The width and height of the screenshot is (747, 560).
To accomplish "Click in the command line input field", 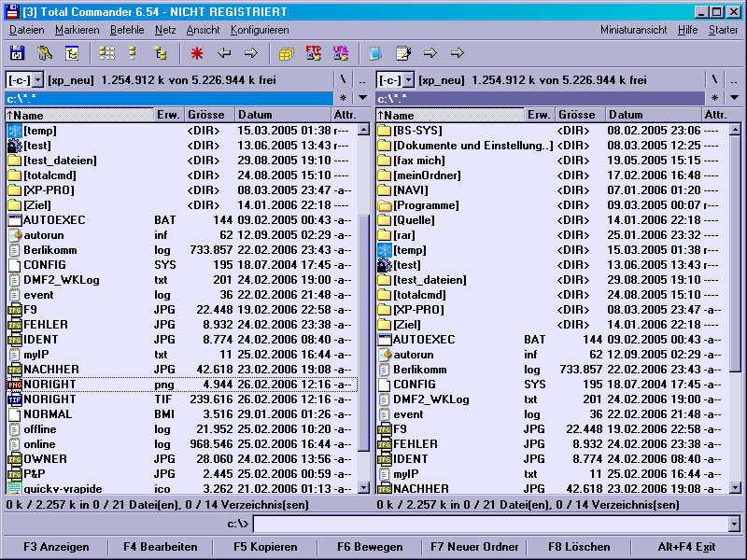I will pyautogui.click(x=492, y=525).
